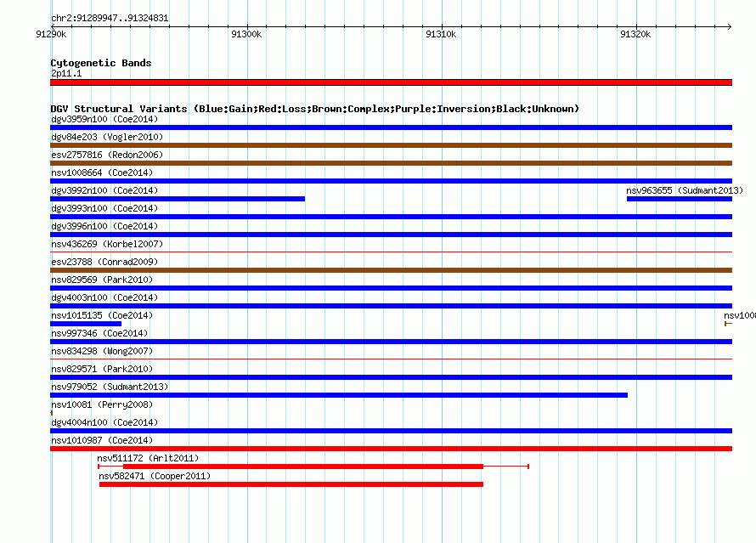Open the dgv3993n100 (Coe2014) label

pyautogui.click(x=104, y=208)
